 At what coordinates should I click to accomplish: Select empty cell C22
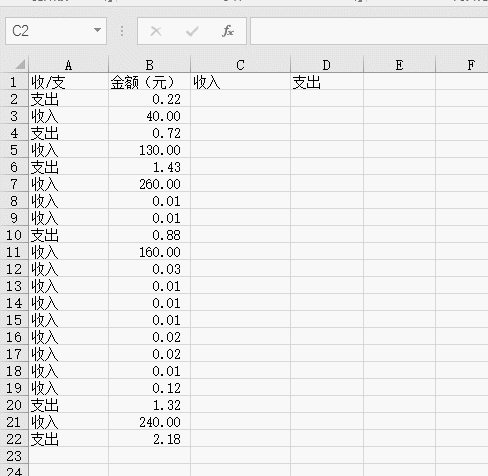coord(240,439)
